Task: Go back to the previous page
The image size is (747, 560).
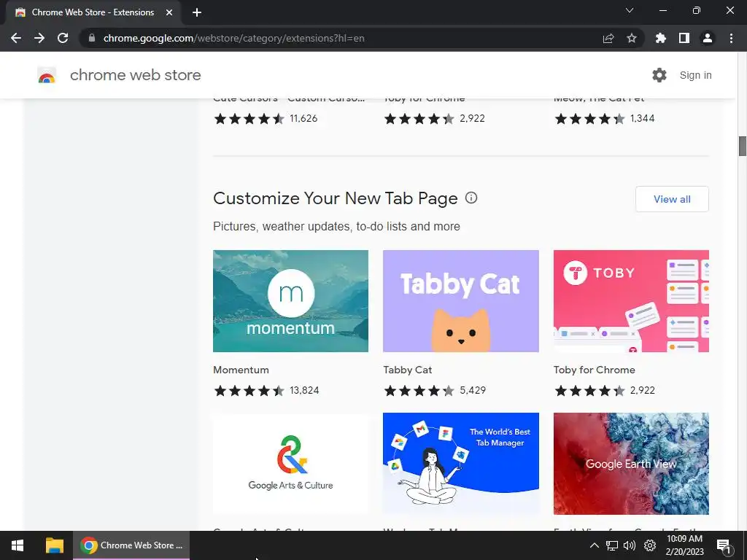Action: click(16, 38)
